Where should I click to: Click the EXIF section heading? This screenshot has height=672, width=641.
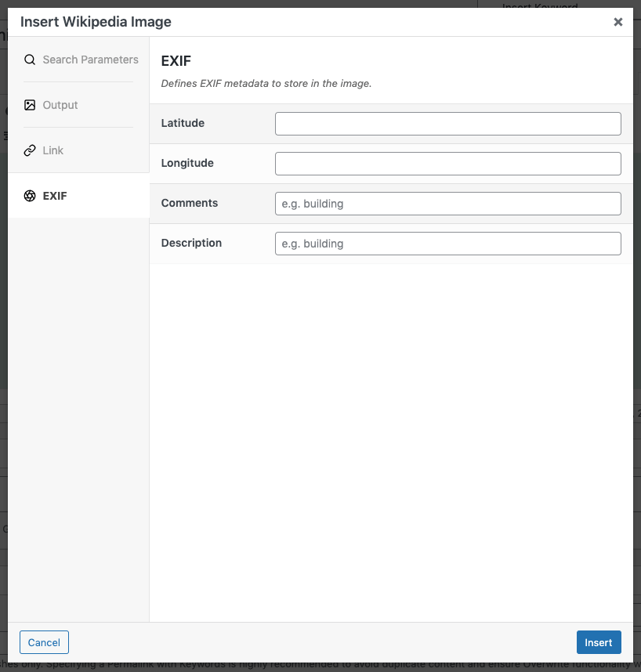click(x=176, y=61)
